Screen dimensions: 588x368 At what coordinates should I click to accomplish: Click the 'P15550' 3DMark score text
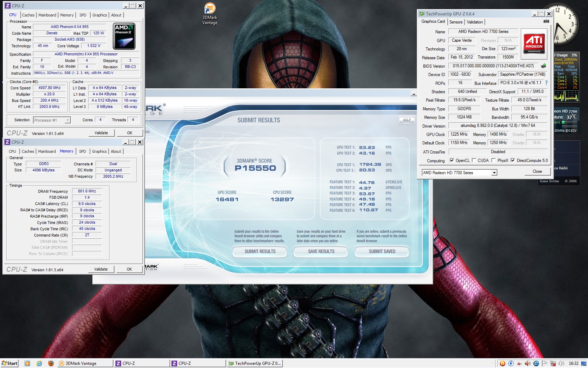pyautogui.click(x=255, y=168)
